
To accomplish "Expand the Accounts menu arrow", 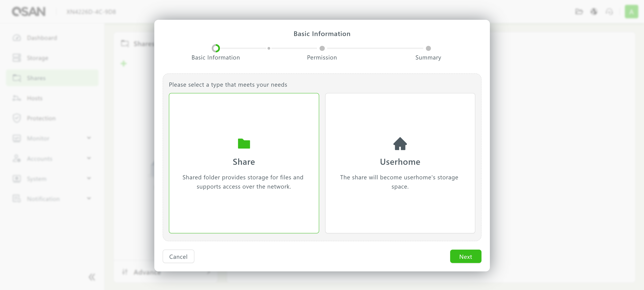I will 89,158.
